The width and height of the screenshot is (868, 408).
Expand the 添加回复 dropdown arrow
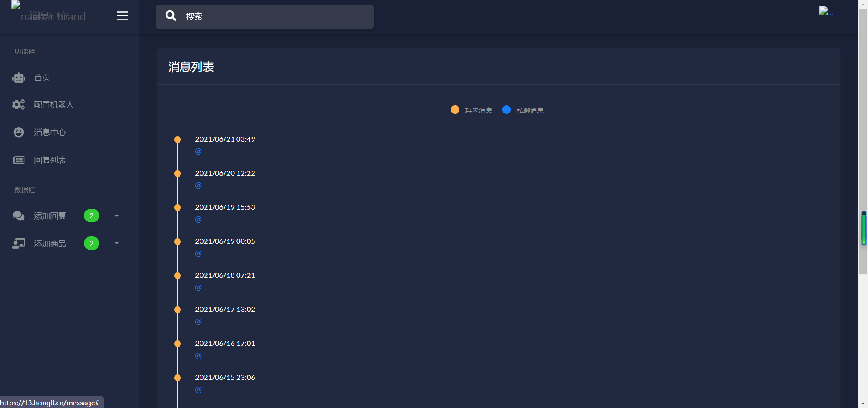click(x=117, y=216)
